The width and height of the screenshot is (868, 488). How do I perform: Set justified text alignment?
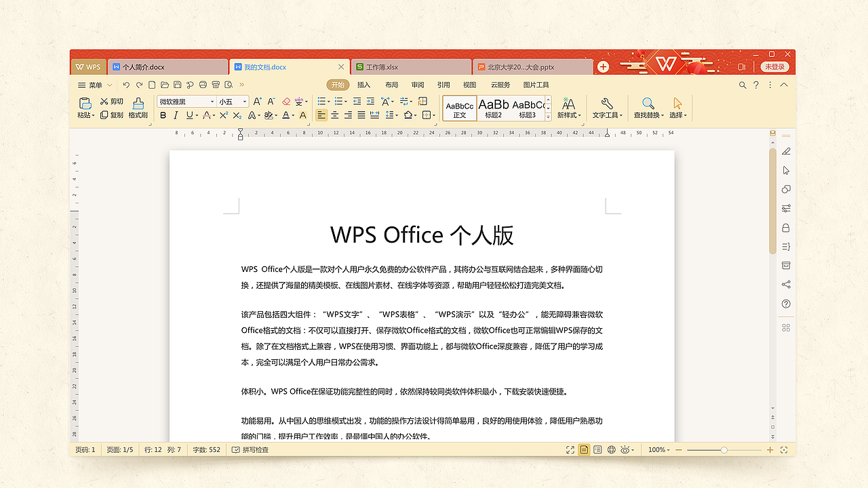(x=361, y=115)
